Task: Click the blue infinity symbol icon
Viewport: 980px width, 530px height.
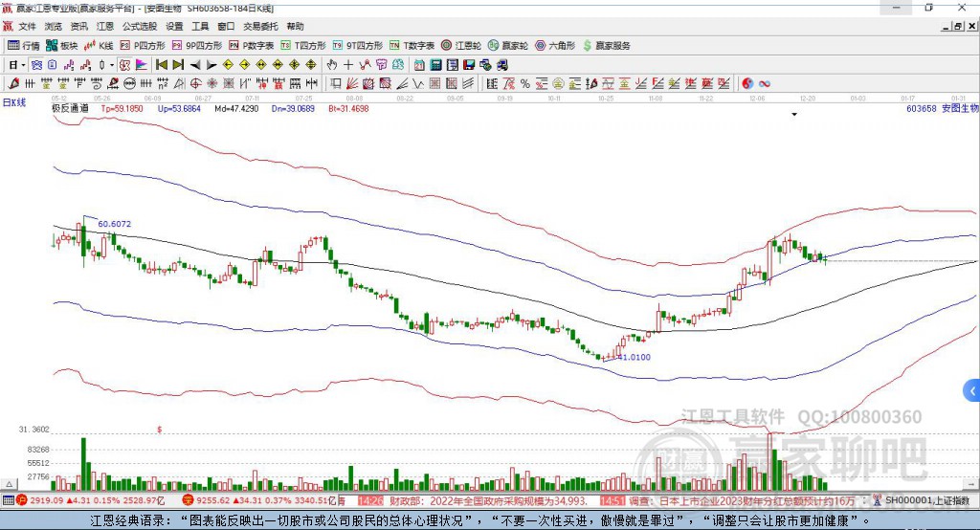Action: point(765,83)
